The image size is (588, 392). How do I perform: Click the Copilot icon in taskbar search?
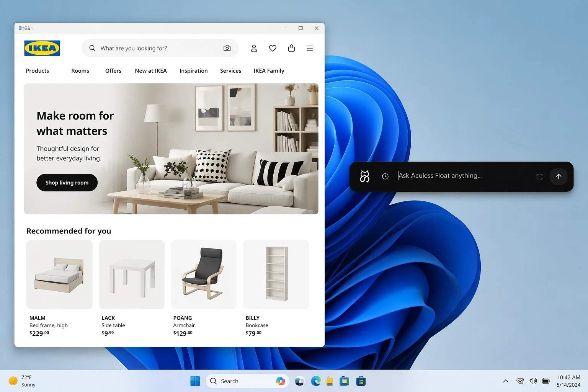coord(281,381)
